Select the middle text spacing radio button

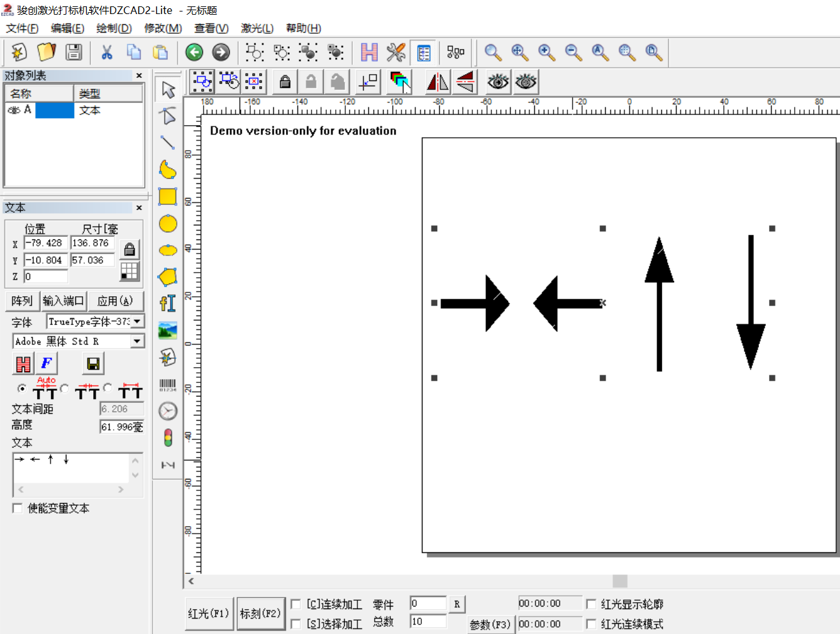tap(64, 388)
